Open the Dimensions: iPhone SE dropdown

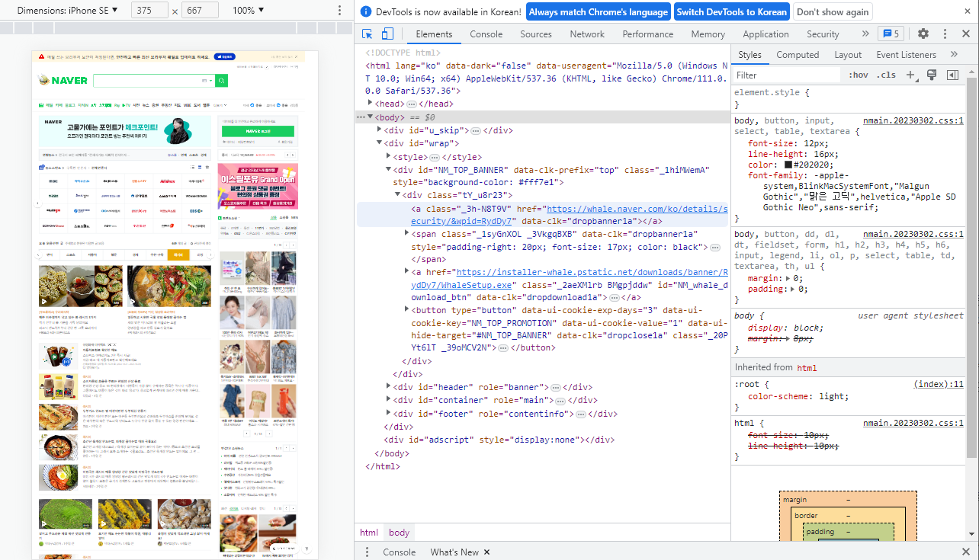coord(67,11)
